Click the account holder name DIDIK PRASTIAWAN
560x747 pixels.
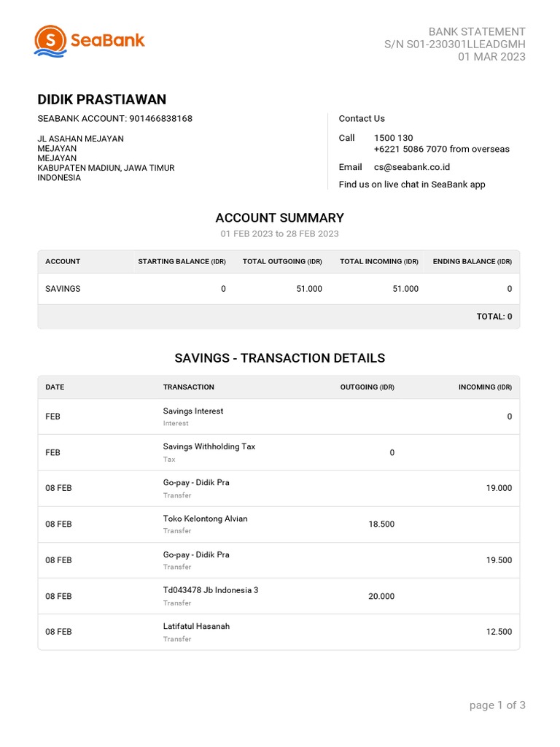click(102, 99)
